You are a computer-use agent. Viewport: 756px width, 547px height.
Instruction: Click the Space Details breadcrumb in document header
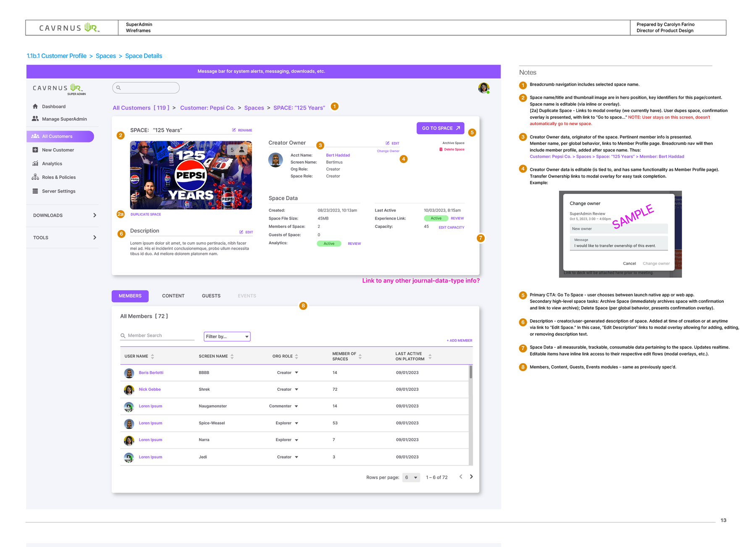click(x=144, y=56)
